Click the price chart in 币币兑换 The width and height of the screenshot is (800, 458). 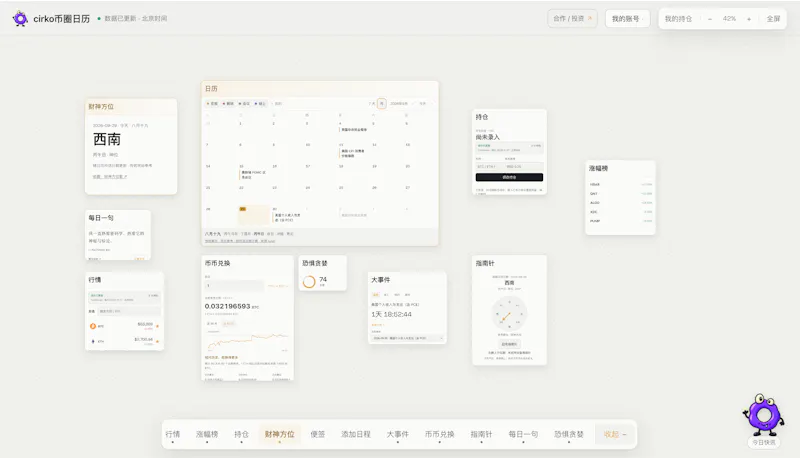point(247,341)
